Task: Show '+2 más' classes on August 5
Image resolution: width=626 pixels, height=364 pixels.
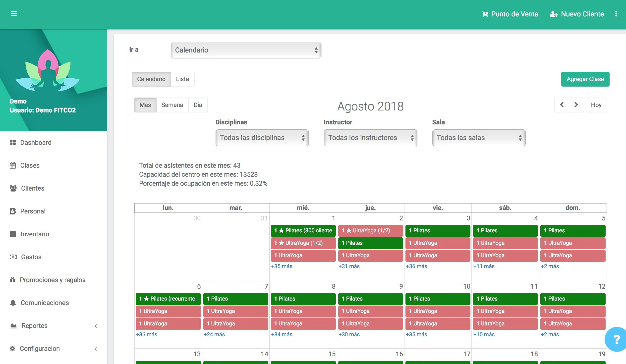Action: point(550,266)
